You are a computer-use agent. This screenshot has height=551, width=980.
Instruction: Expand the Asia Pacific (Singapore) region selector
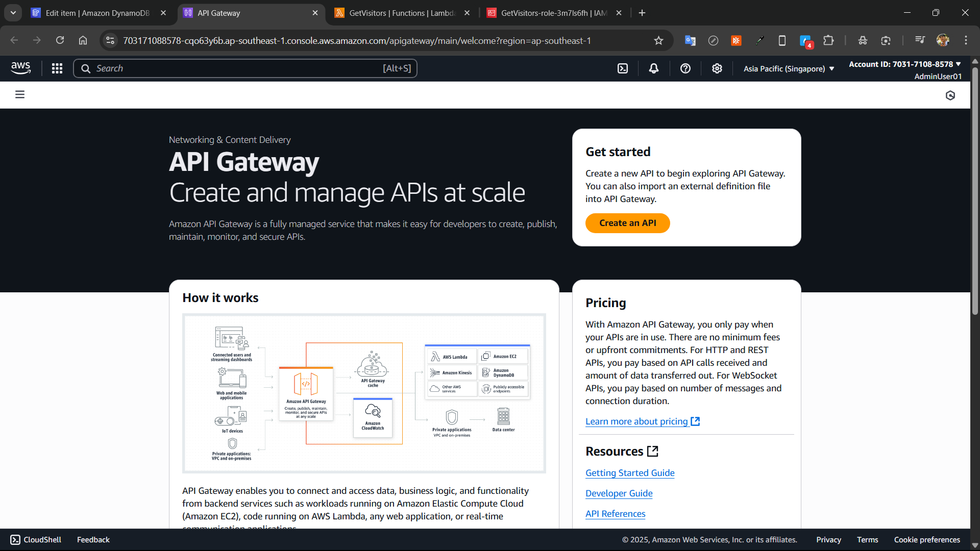pos(789,68)
